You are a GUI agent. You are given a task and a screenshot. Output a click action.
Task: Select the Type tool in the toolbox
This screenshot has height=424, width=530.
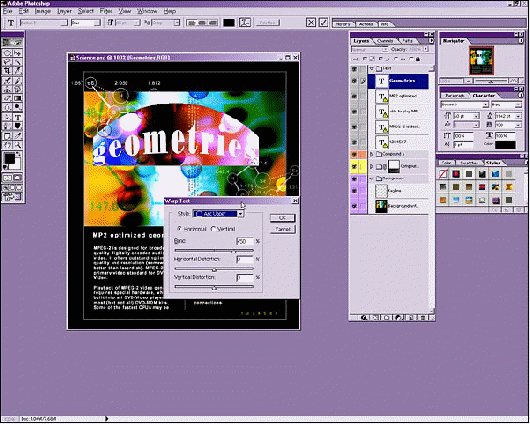[x=18, y=117]
